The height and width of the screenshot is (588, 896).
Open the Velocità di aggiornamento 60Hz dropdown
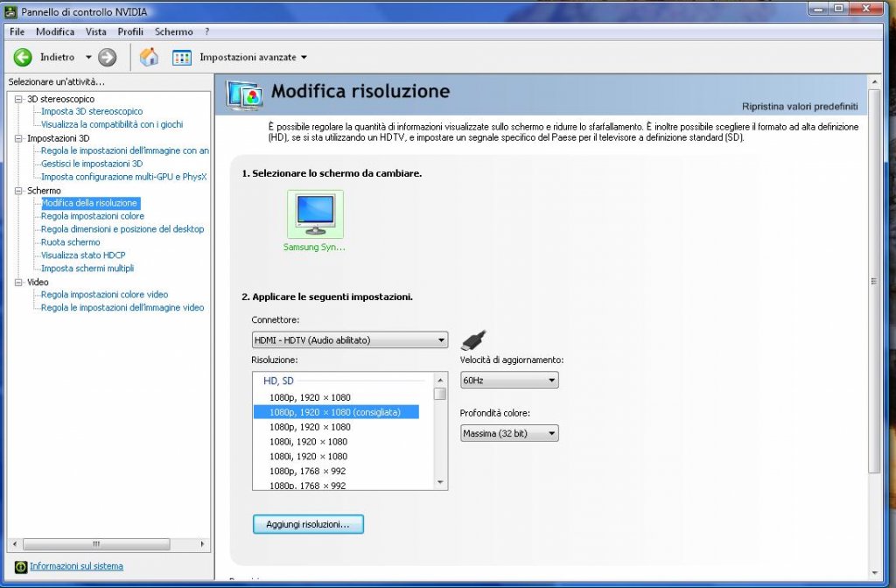(509, 380)
